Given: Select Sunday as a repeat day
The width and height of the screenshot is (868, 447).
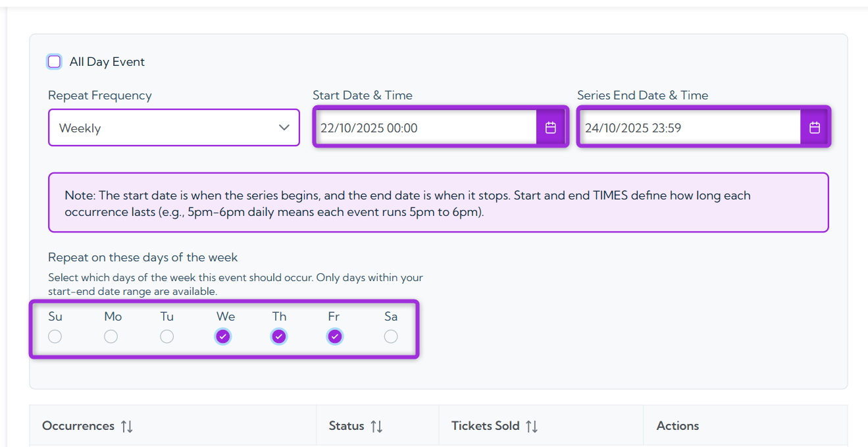Looking at the screenshot, I should coord(55,336).
